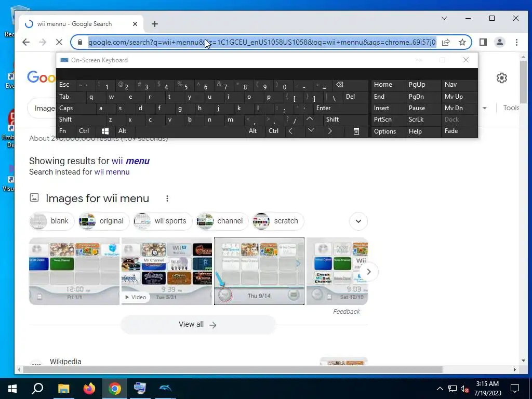532x399 pixels.
Task: Toggle right Shift key on keyboard
Action: [345, 119]
